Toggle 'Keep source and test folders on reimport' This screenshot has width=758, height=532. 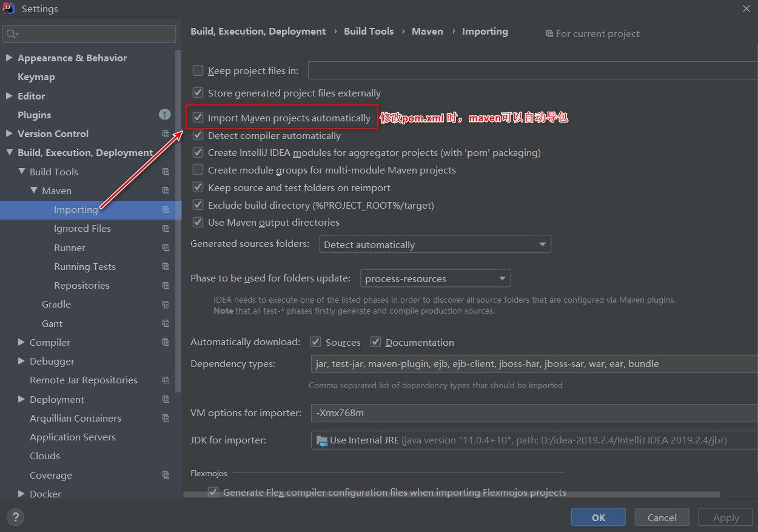(198, 187)
